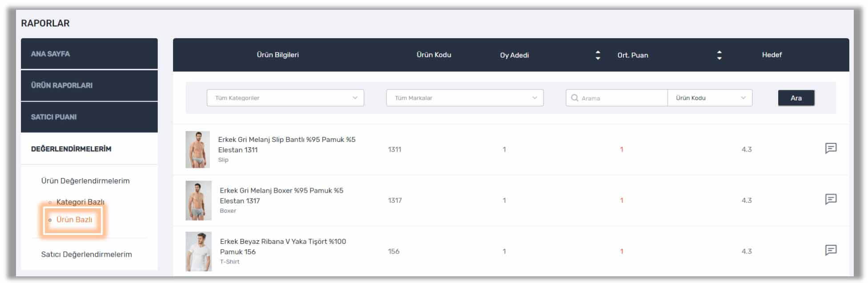
Task: Click the Oy Adedi column header
Action: pyautogui.click(x=514, y=55)
